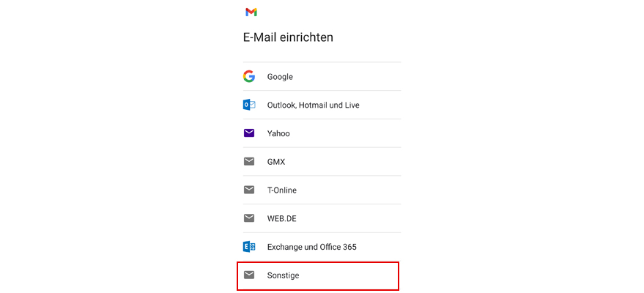Click the envelope icon beside T-Online
The image size is (644, 293).
[x=249, y=190]
